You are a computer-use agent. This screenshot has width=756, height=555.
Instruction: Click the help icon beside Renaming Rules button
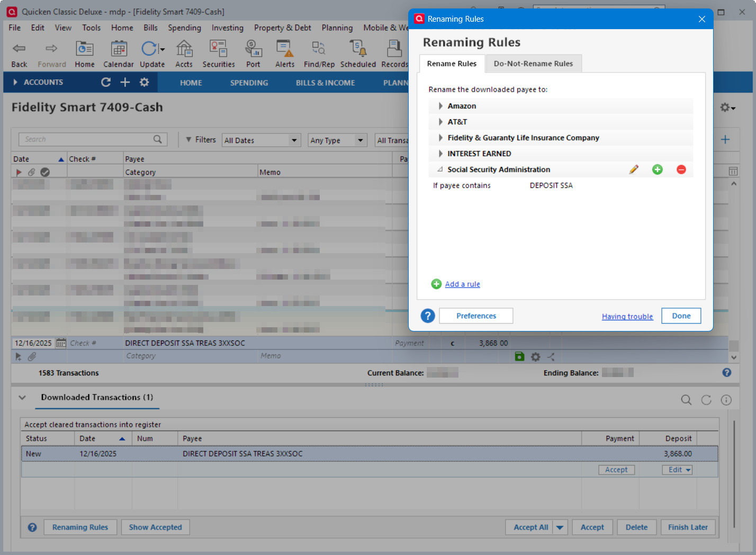pos(32,527)
